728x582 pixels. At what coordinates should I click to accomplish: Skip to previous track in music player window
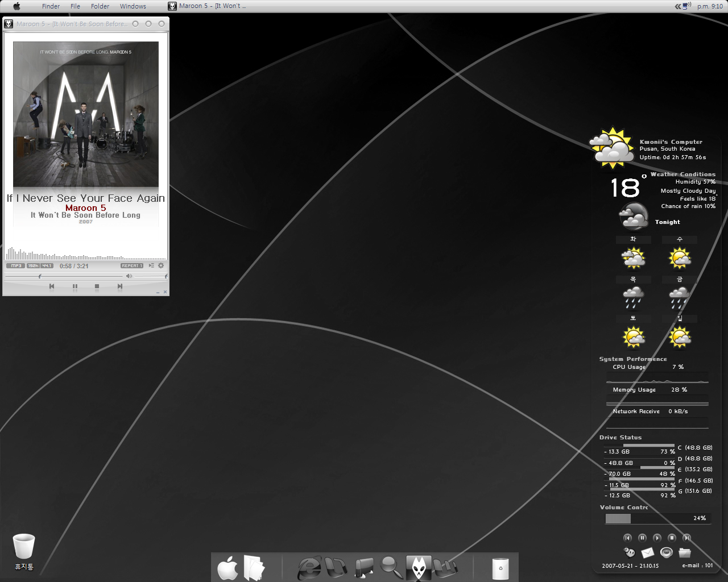click(52, 286)
